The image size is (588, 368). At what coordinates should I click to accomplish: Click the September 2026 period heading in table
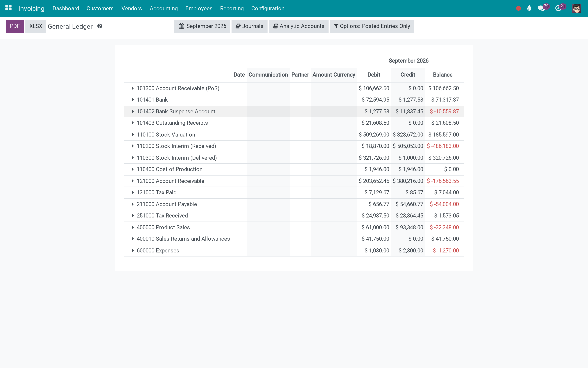pyautogui.click(x=408, y=61)
